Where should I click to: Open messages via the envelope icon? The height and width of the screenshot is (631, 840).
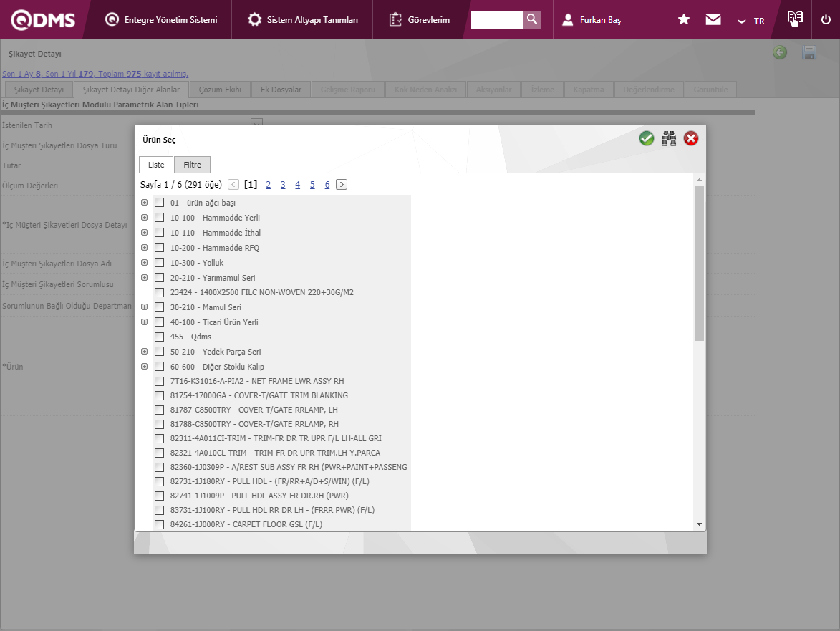tap(713, 20)
